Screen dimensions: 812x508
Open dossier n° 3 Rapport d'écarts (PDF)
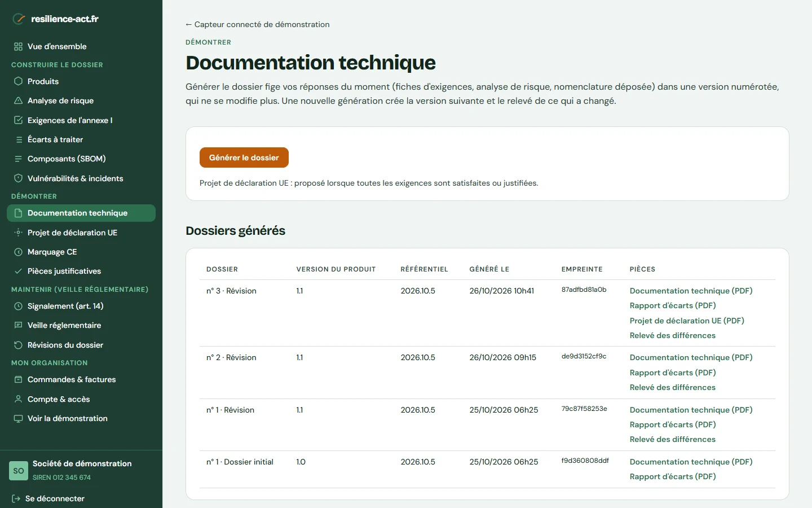[673, 305]
